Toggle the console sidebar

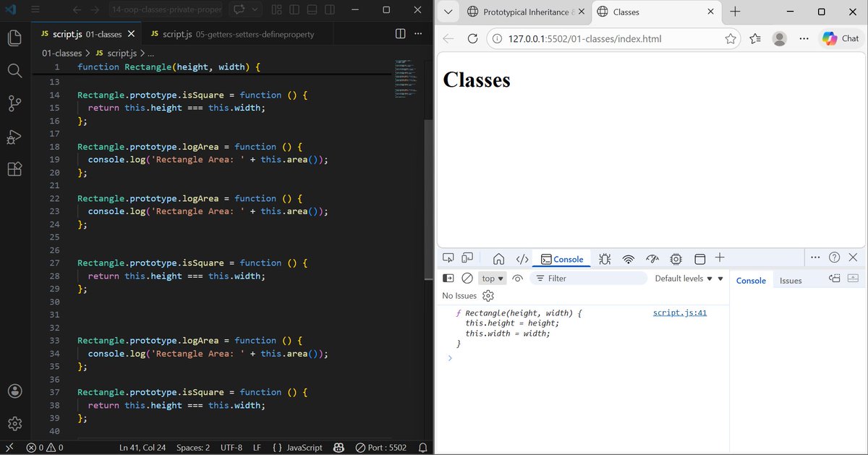click(x=448, y=278)
